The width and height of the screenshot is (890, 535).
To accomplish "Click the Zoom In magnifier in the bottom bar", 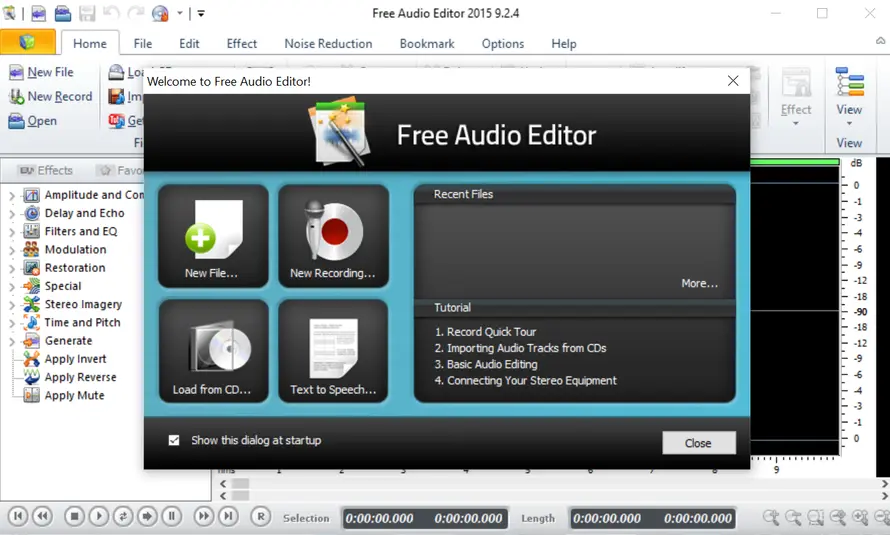I will click(771, 517).
